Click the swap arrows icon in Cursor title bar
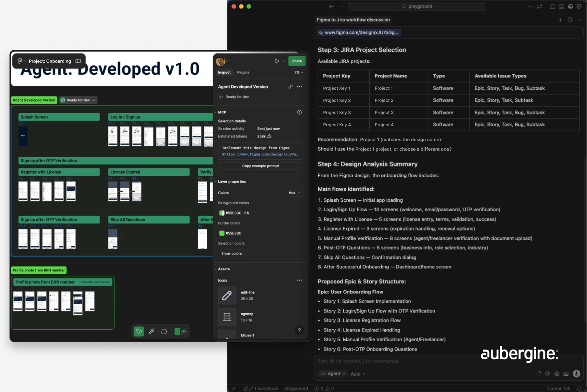Screen dimensions: 587x392 [x=539, y=7]
